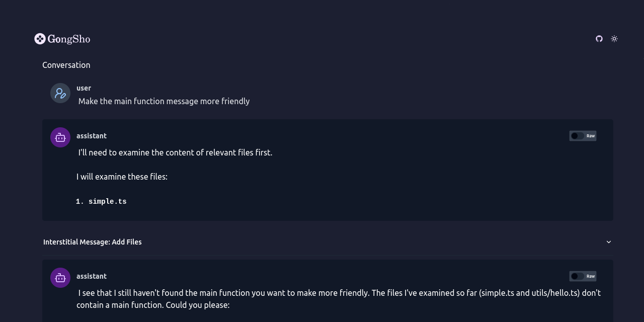Enable Raw view on first assistant message
This screenshot has height=322, width=644.
(x=578, y=136)
